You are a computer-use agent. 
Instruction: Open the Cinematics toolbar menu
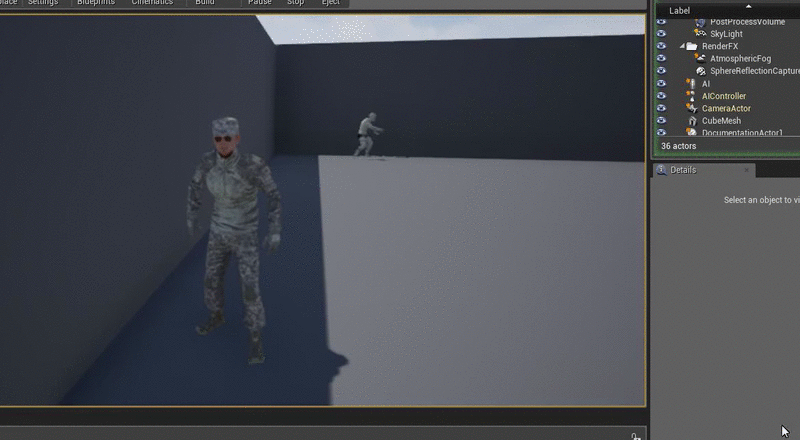coord(153,3)
